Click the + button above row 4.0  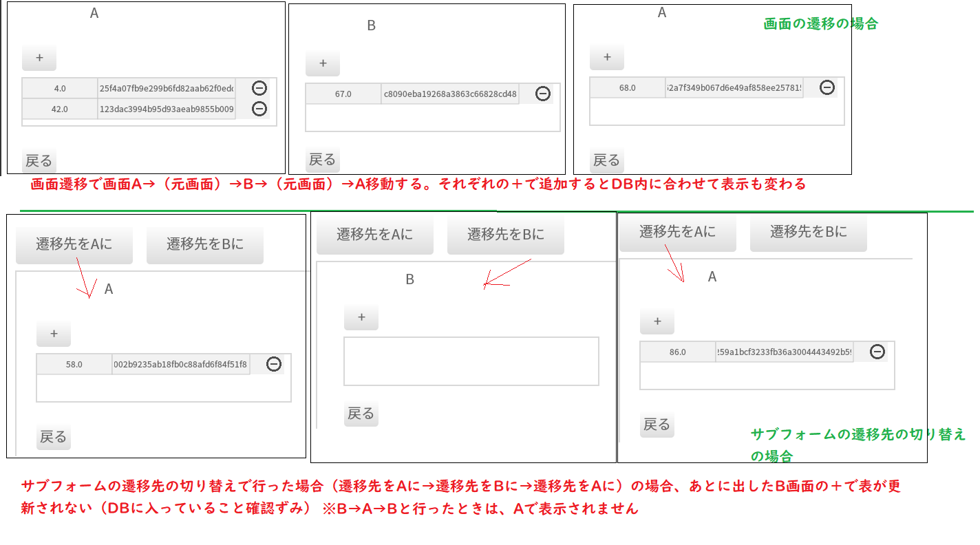coord(39,58)
